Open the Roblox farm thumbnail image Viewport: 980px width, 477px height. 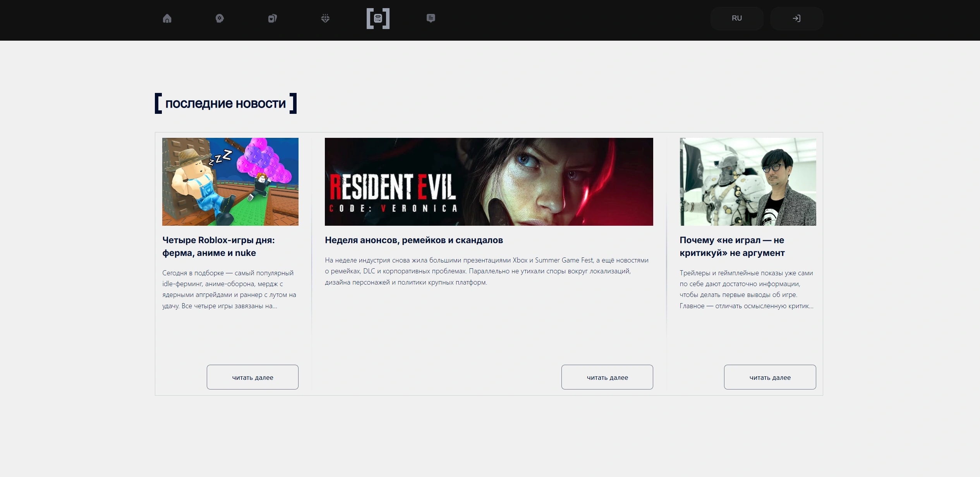point(230,182)
